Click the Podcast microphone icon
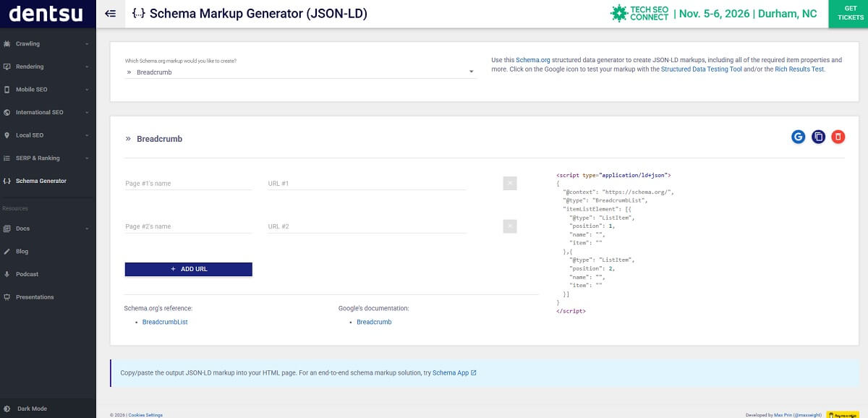The height and width of the screenshot is (418, 868). (x=7, y=274)
